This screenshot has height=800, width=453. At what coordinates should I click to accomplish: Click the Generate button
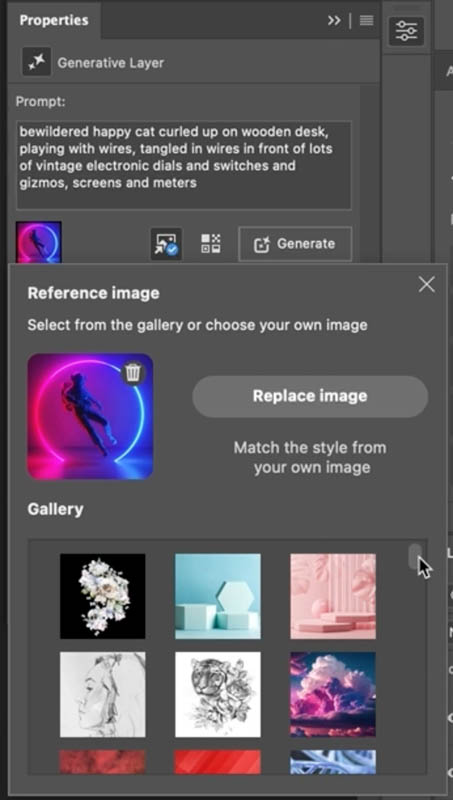pyautogui.click(x=295, y=244)
